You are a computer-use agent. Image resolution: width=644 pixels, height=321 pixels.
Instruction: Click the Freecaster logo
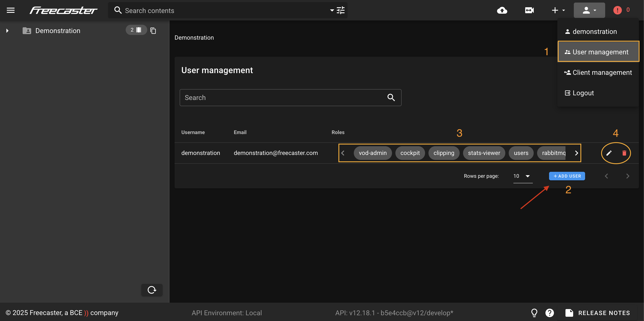tap(64, 10)
